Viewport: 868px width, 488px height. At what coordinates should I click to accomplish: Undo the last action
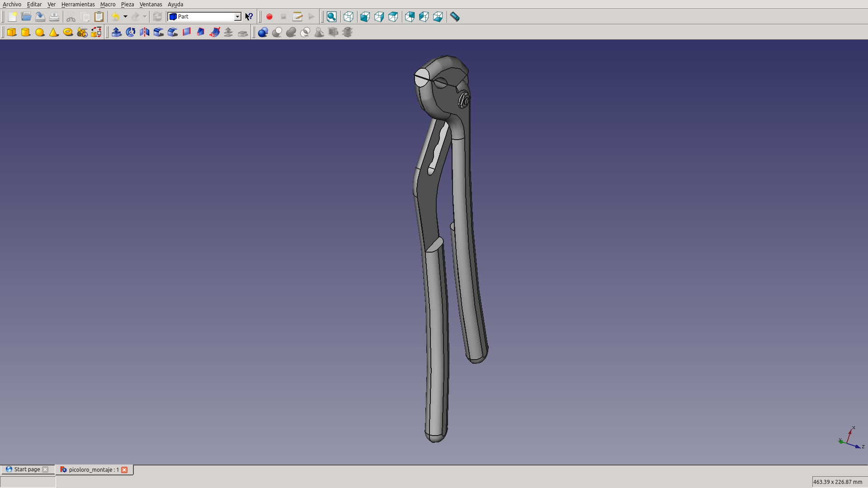pyautogui.click(x=116, y=17)
